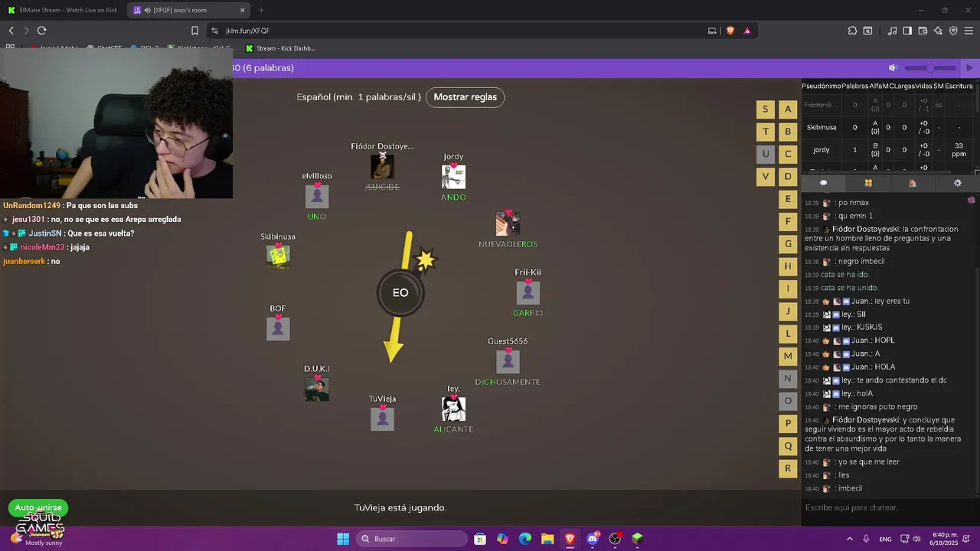Select player Frii-Kii's avatar
Screen dimensions: 980x551
(528, 292)
